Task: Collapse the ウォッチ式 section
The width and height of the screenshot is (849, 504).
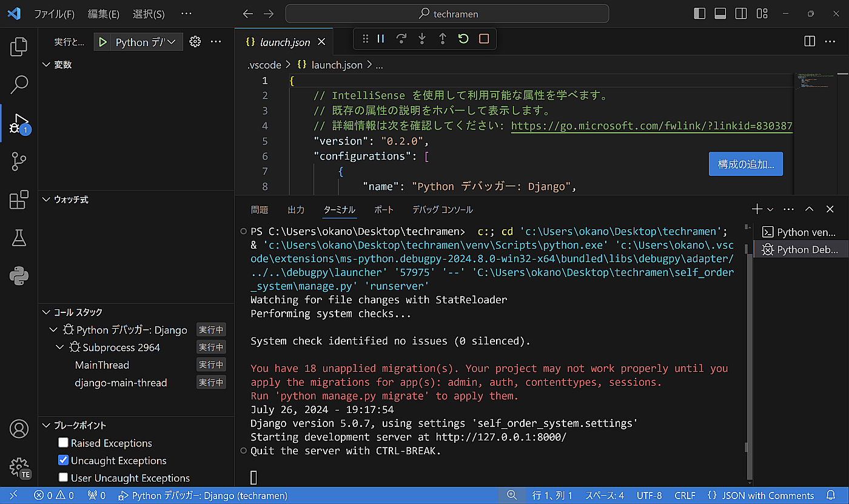Action: [x=46, y=200]
